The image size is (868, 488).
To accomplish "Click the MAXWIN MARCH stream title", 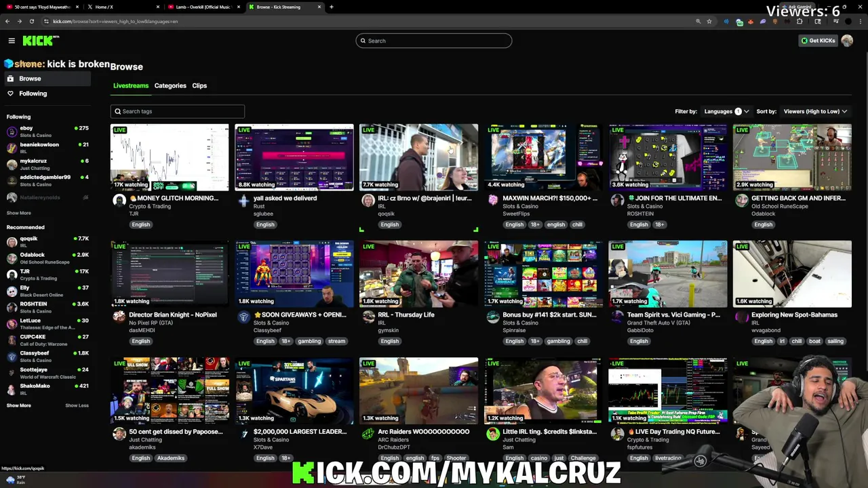I will pyautogui.click(x=550, y=198).
